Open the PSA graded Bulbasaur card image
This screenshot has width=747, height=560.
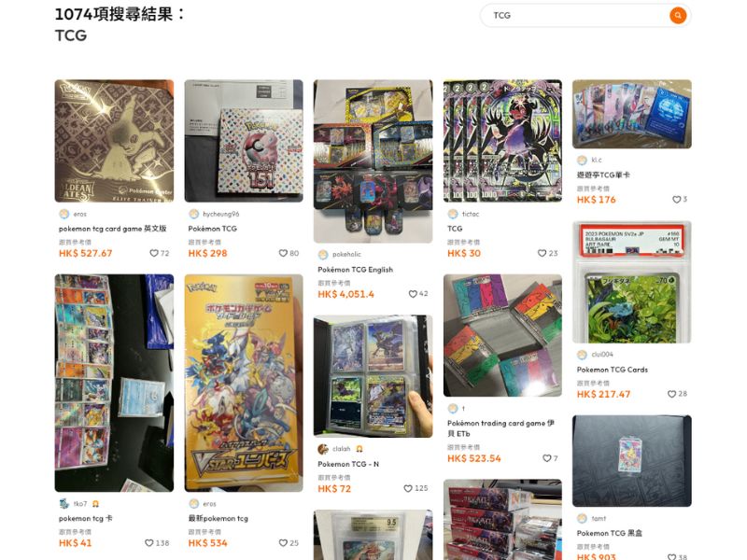click(632, 282)
